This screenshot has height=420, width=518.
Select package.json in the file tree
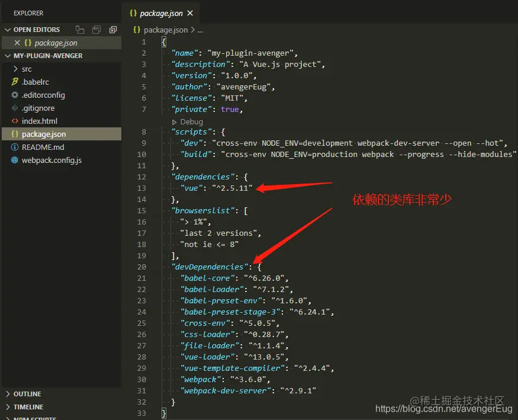click(x=62, y=134)
